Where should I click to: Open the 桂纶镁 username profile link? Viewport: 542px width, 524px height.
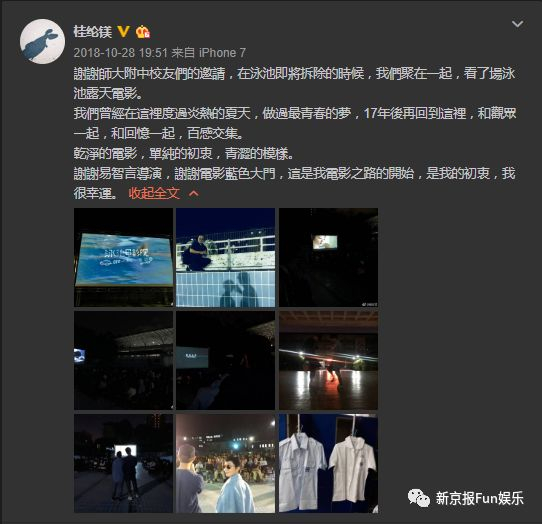click(93, 32)
